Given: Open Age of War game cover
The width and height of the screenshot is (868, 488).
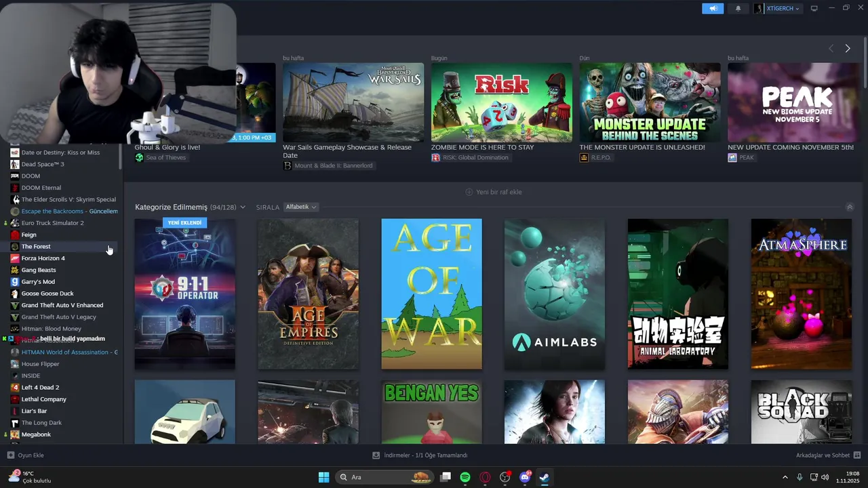Looking at the screenshot, I should coord(431,294).
